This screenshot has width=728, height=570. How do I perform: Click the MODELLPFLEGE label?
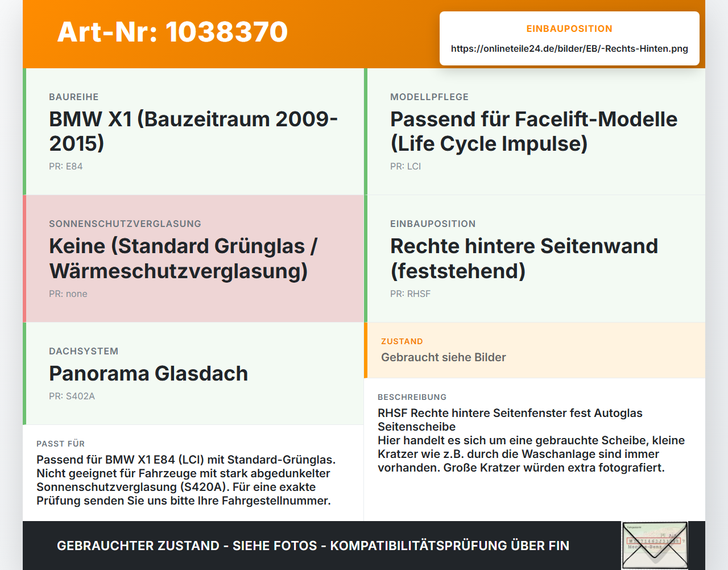[429, 97]
